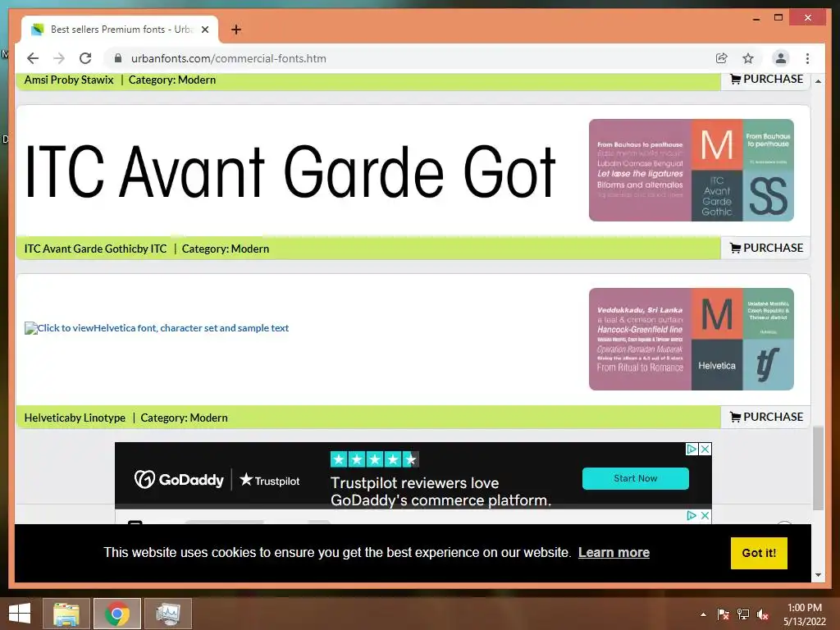
Task: Open the taskbar clock showing 1:00 PM
Action: pos(805,614)
